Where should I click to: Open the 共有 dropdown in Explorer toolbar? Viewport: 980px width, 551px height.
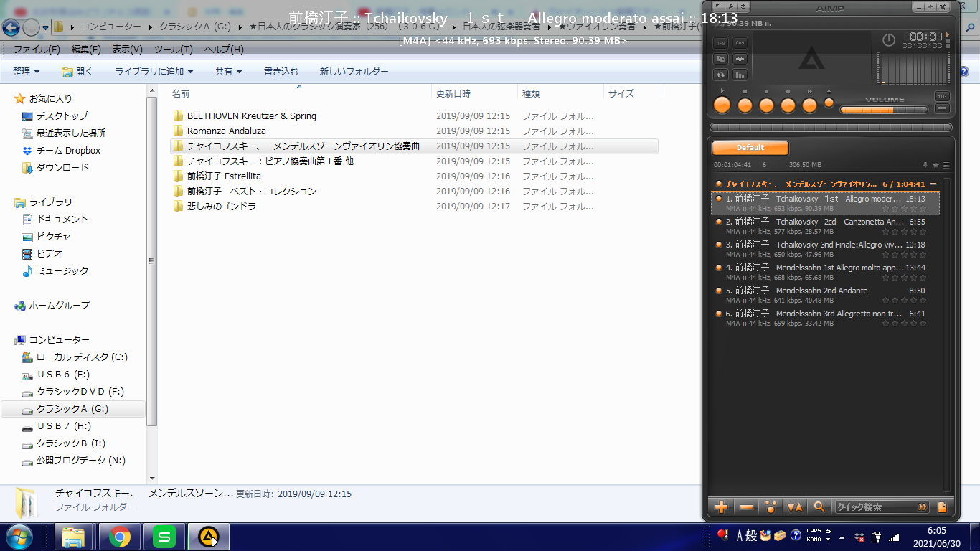(x=229, y=71)
